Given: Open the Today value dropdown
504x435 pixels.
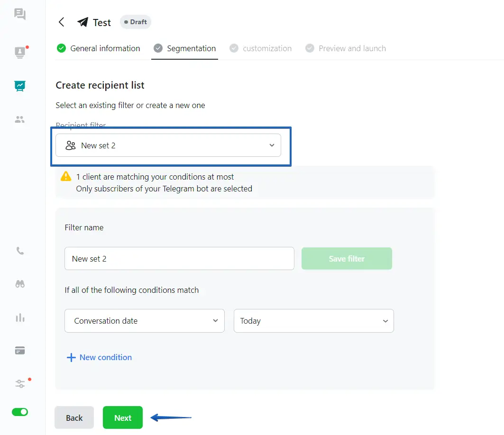Looking at the screenshot, I should (313, 321).
